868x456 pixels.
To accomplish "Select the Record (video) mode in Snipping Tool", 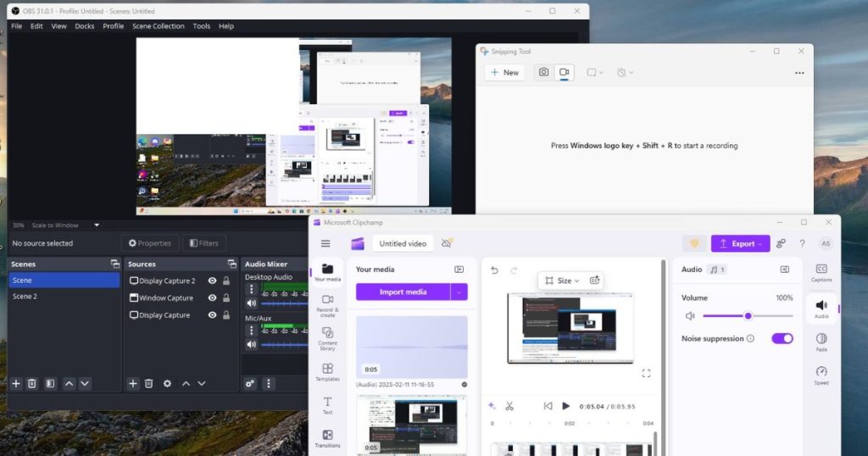I will click(x=564, y=73).
